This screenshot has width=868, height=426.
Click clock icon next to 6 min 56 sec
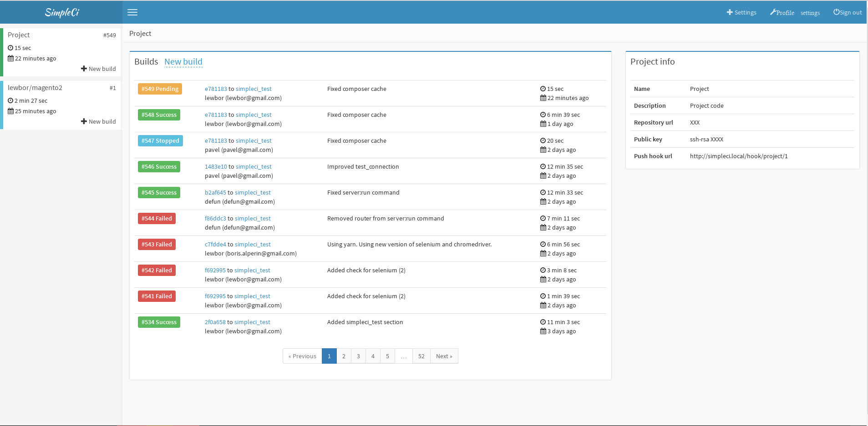tap(543, 244)
